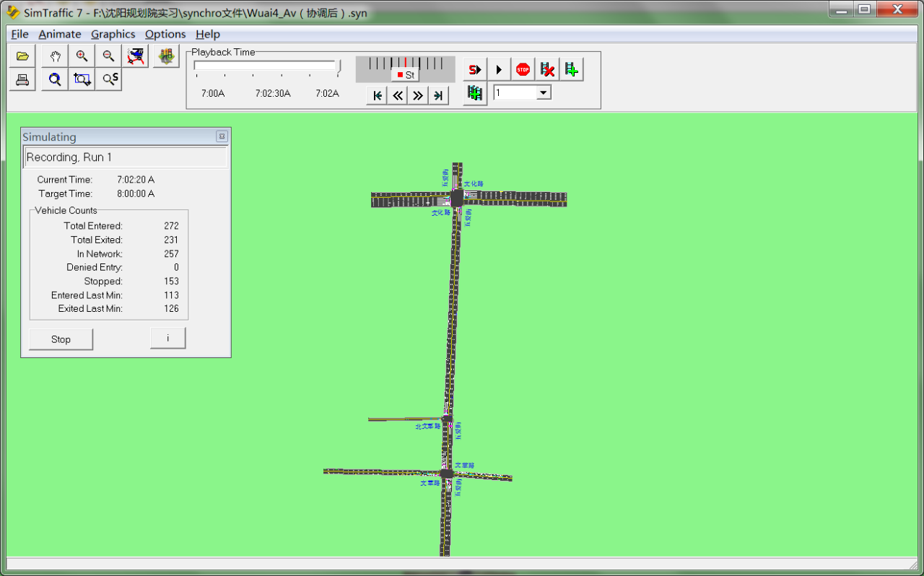This screenshot has height=576, width=924.
Task: Click the print icon in toolbar
Action: click(x=22, y=79)
